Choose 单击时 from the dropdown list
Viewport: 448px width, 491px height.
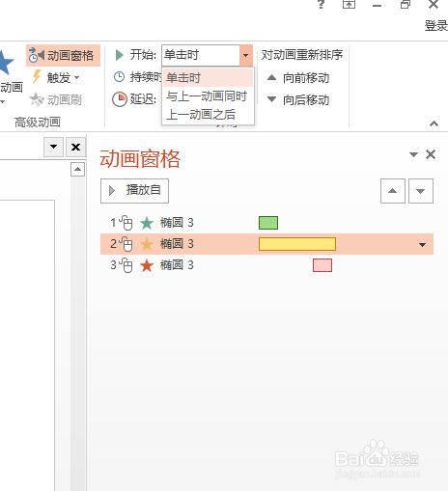(208, 78)
